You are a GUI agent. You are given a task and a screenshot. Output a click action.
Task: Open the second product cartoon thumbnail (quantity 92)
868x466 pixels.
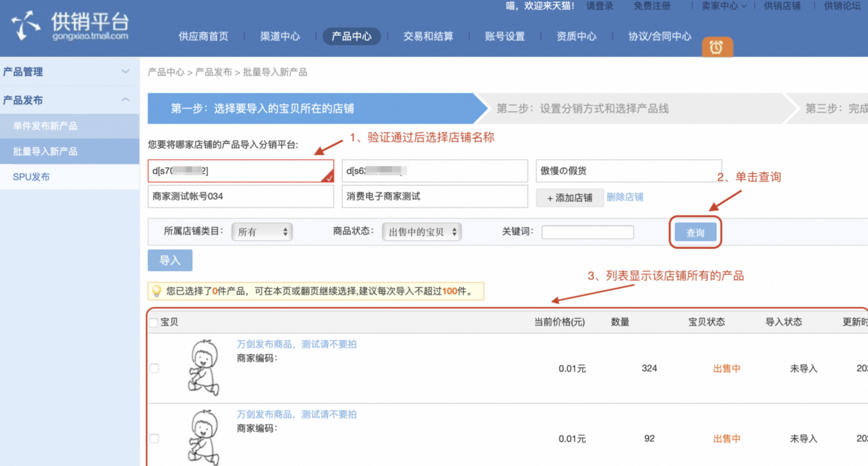(204, 437)
